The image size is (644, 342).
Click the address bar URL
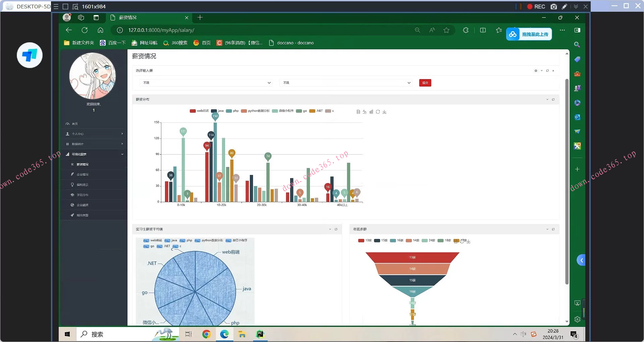[161, 30]
